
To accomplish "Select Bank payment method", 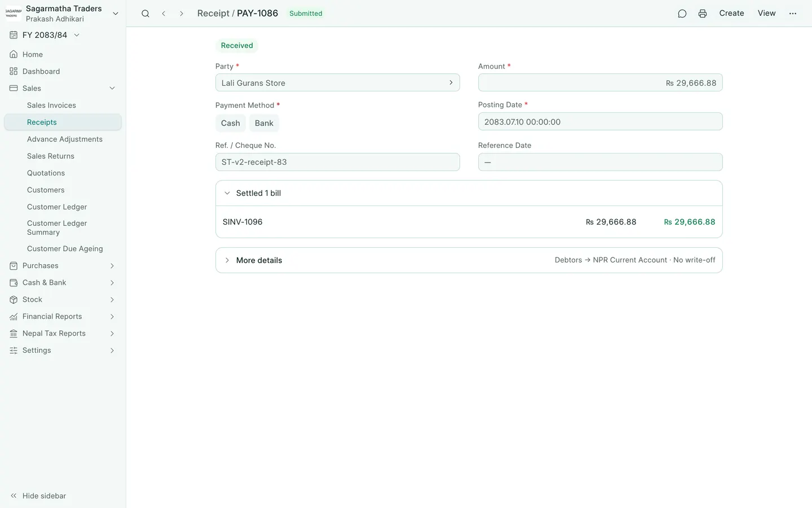I will (264, 123).
